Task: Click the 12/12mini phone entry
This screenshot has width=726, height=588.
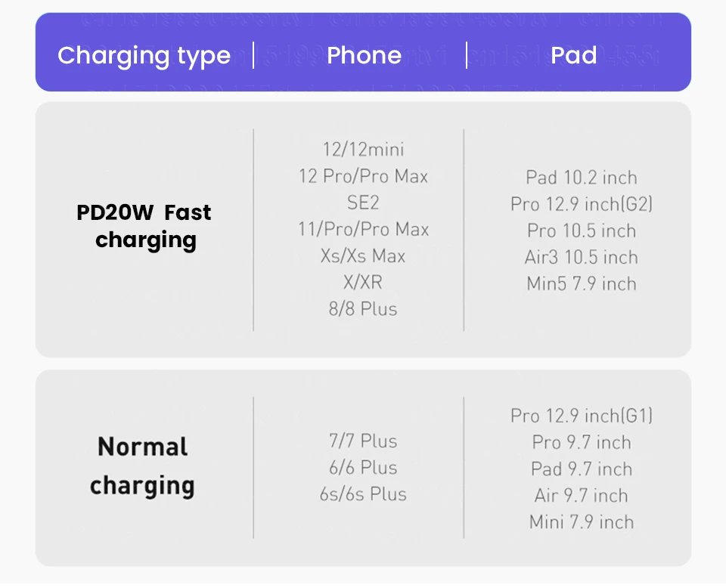Action: pyautogui.click(x=363, y=150)
